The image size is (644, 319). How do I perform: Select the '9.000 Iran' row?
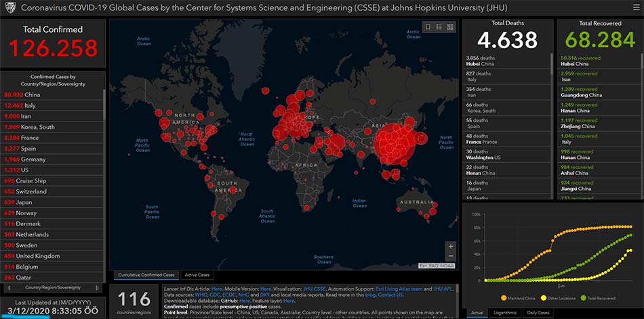coord(52,116)
